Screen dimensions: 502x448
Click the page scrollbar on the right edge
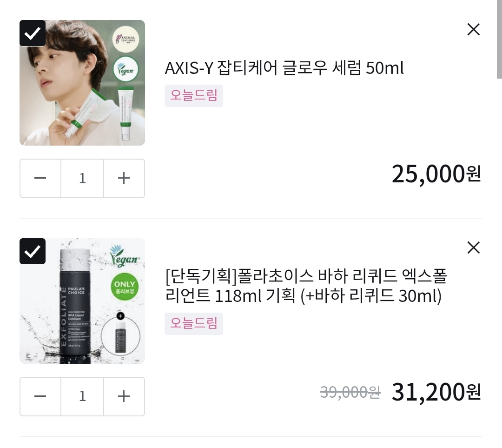click(x=499, y=40)
